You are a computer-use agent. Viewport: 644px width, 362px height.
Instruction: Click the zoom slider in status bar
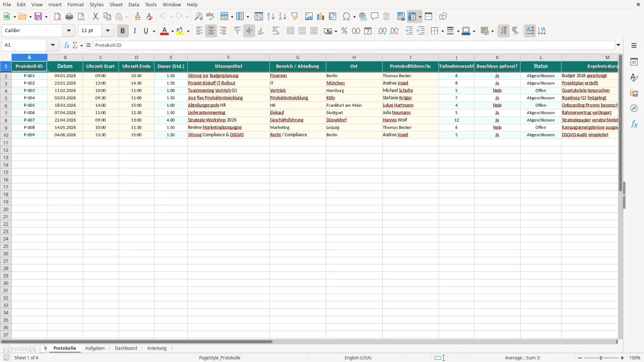601,358
